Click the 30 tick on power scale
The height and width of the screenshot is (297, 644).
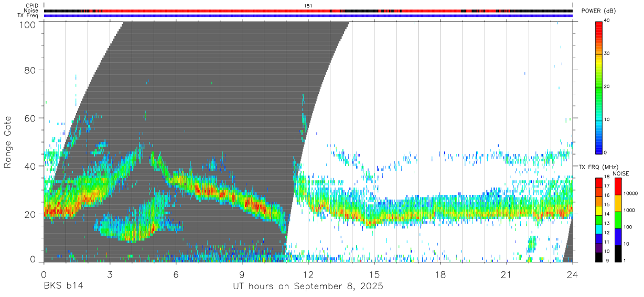(607, 53)
